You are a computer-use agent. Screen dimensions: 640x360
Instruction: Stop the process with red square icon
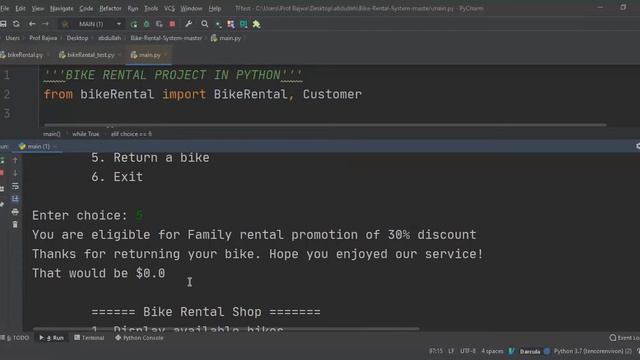(172, 24)
